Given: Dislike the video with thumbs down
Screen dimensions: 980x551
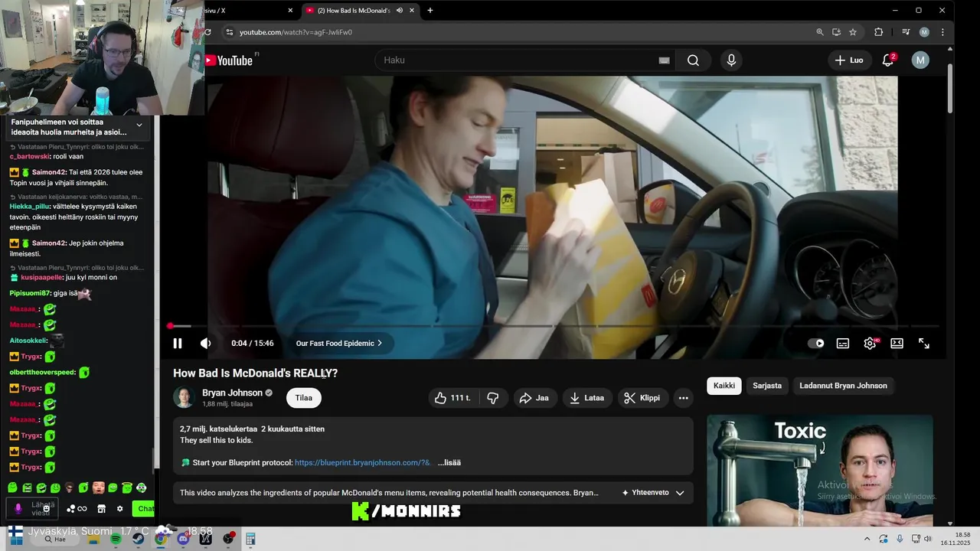Looking at the screenshot, I should [x=493, y=398].
